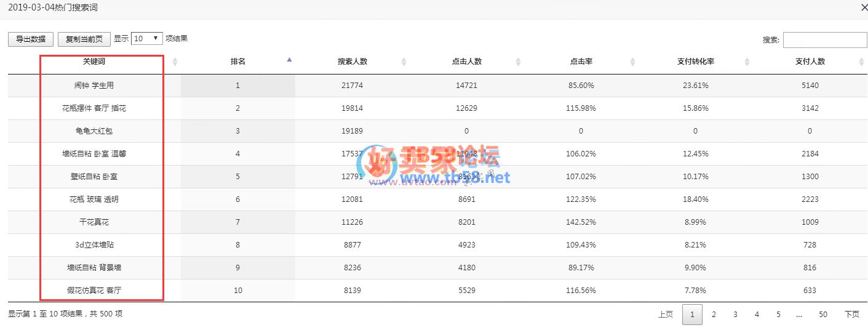This screenshot has width=868, height=330.
Task: Click 复制当前页 button
Action: pos(84,39)
